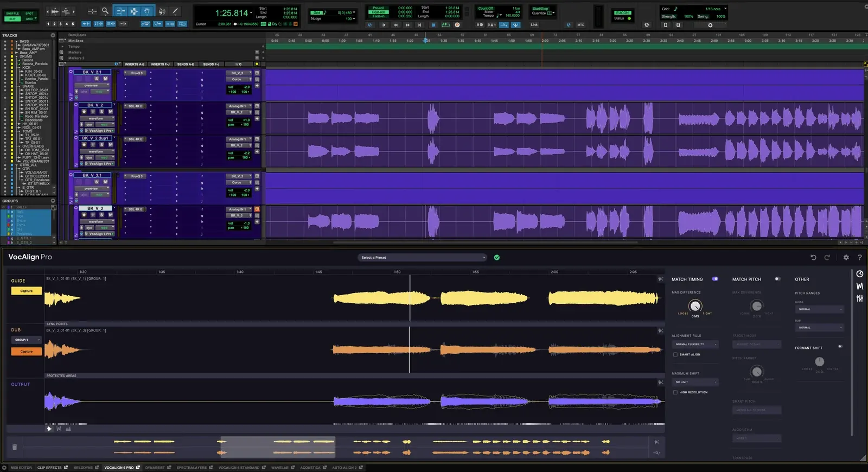Click the selected region in VocAlign overview
Screen dimensions: 868x472
click(x=277, y=447)
